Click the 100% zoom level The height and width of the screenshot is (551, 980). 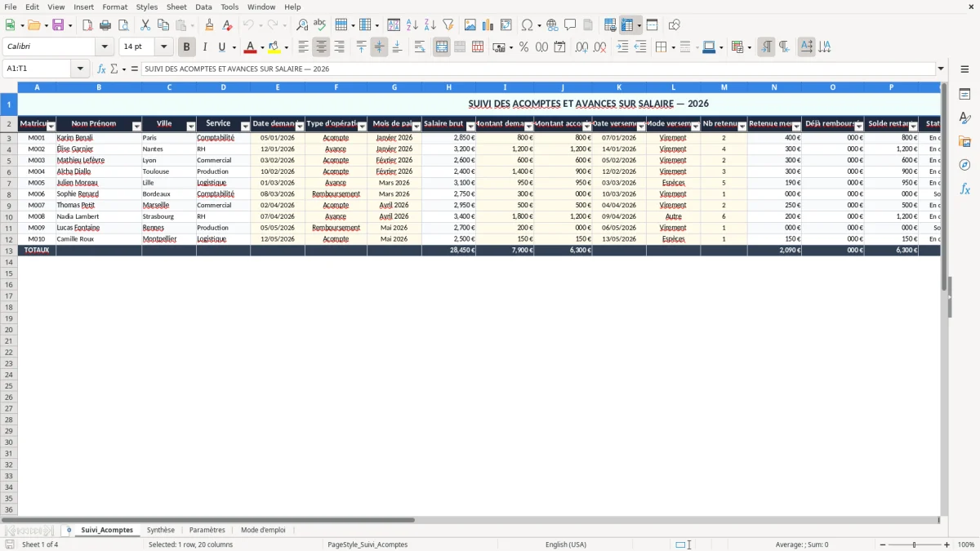click(966, 544)
